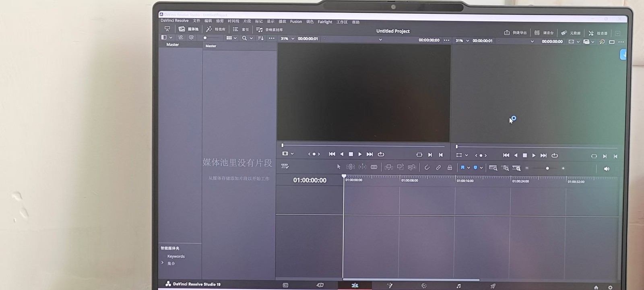Open source viewer 31% zoom dropdown
Viewport: 644px width, 290px height.
point(288,39)
